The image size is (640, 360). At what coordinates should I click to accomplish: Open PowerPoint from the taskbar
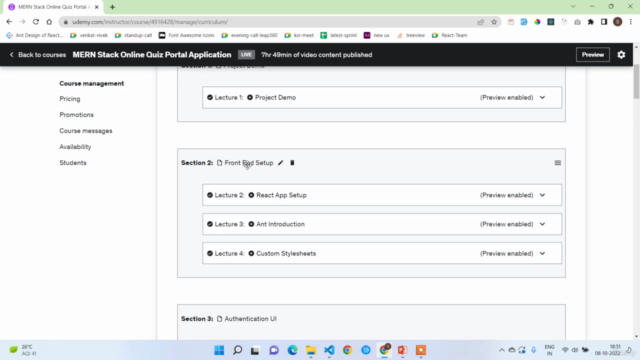(x=402, y=350)
